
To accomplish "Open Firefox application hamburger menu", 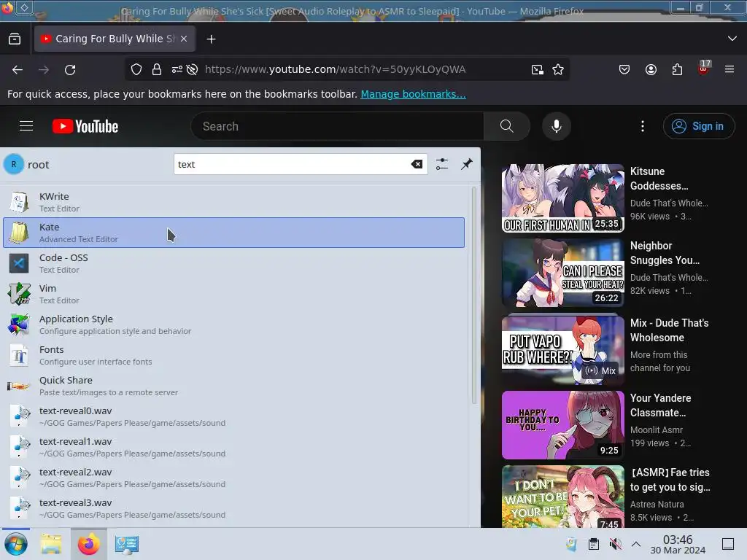I will click(x=729, y=69).
